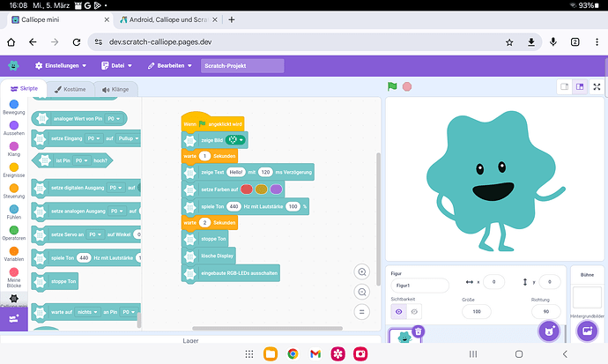The width and height of the screenshot is (608, 364).
Task: Select the Bühne backdrop thumbnail
Action: [x=587, y=297]
